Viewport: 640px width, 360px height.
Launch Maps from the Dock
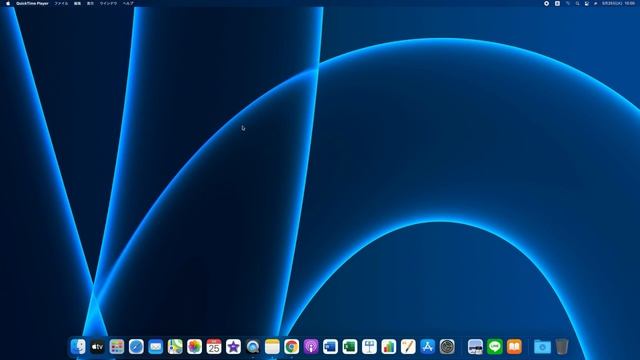pos(175,347)
